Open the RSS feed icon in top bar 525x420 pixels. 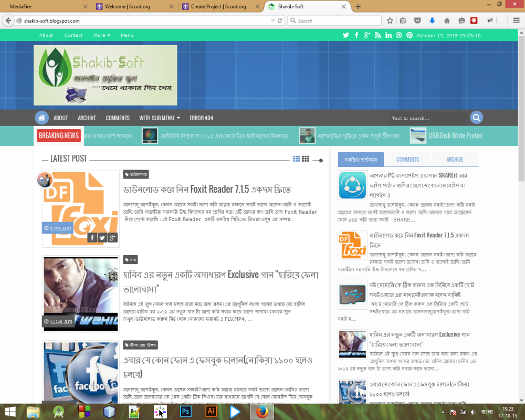point(377,35)
